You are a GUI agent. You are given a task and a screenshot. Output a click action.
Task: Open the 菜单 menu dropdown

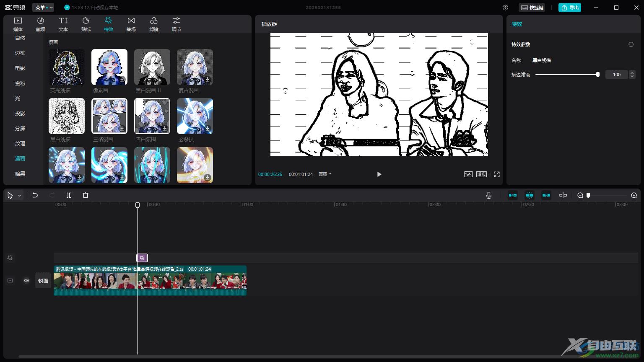[x=43, y=8]
